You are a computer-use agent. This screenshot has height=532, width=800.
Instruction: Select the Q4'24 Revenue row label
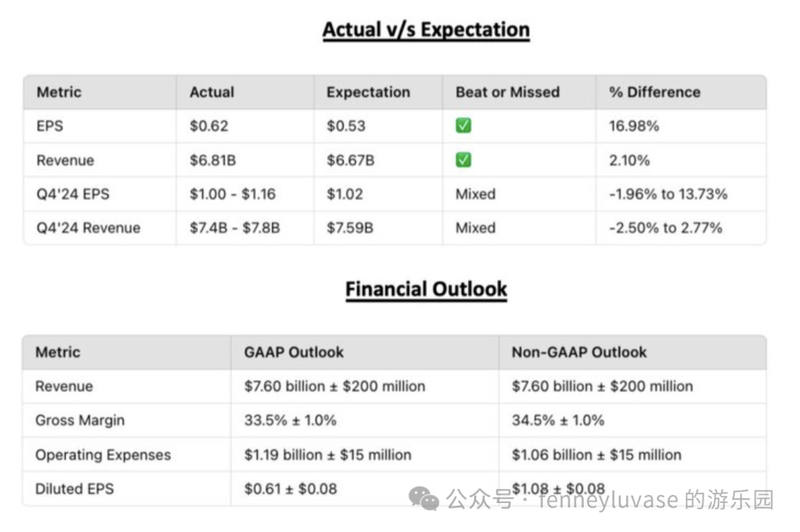[88, 228]
